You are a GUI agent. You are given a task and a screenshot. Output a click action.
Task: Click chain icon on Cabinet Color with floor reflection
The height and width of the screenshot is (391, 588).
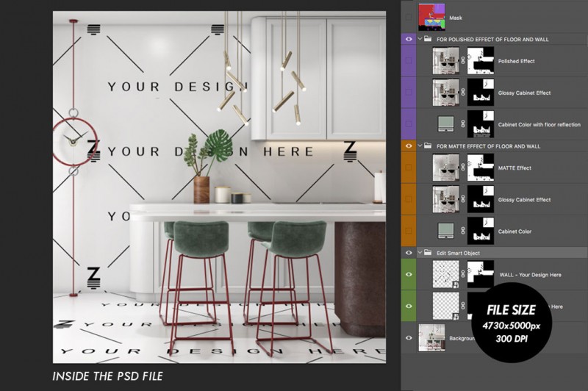click(x=463, y=124)
